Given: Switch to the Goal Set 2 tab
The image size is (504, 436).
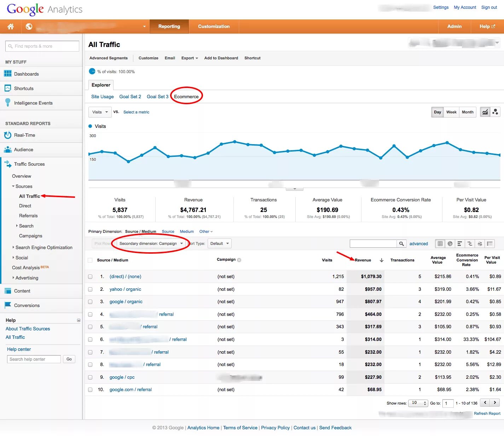Looking at the screenshot, I should pos(130,96).
